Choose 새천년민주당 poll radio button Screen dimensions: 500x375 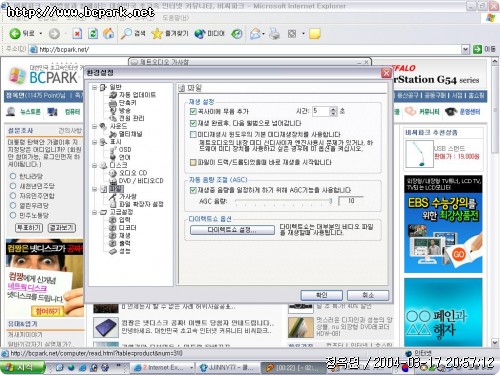tap(13, 186)
